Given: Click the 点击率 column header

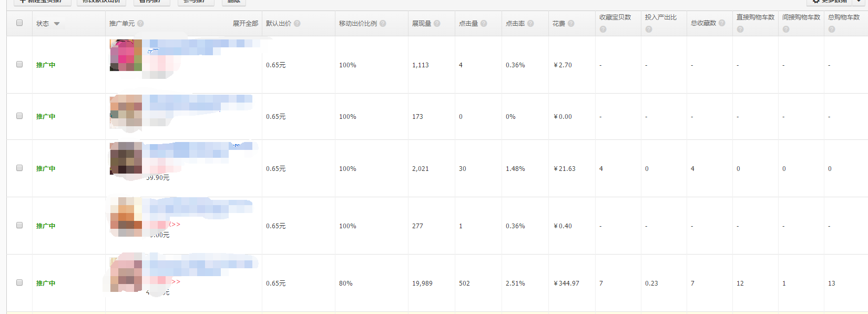Looking at the screenshot, I should (515, 24).
